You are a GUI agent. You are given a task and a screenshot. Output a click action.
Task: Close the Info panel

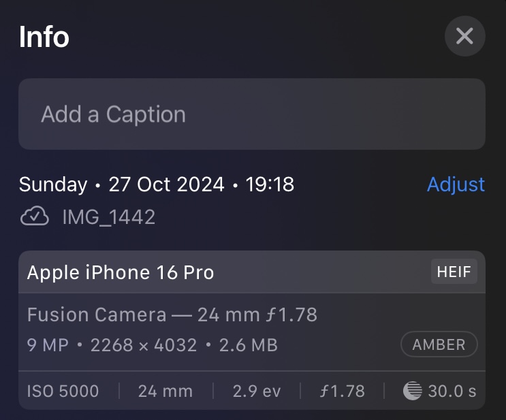(x=464, y=35)
